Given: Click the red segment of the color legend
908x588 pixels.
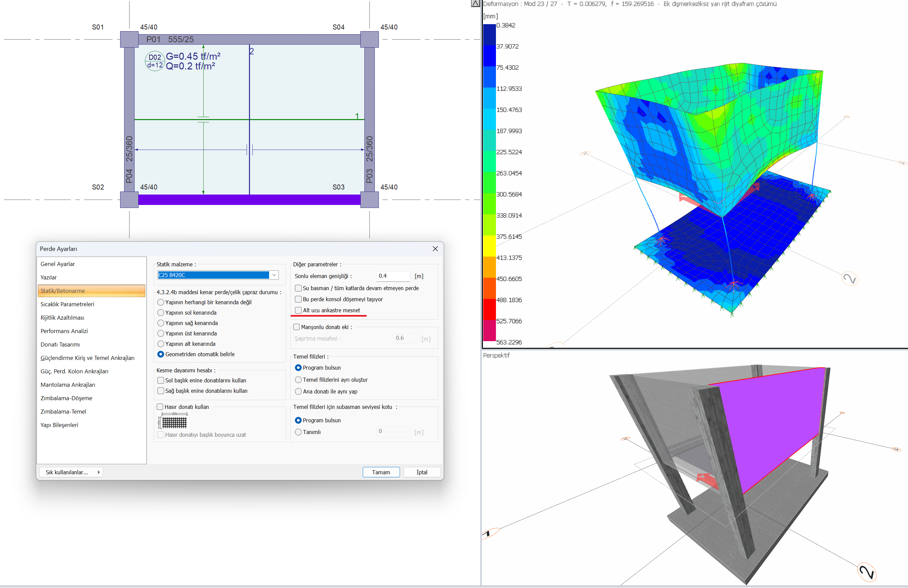Looking at the screenshot, I should click(489, 309).
